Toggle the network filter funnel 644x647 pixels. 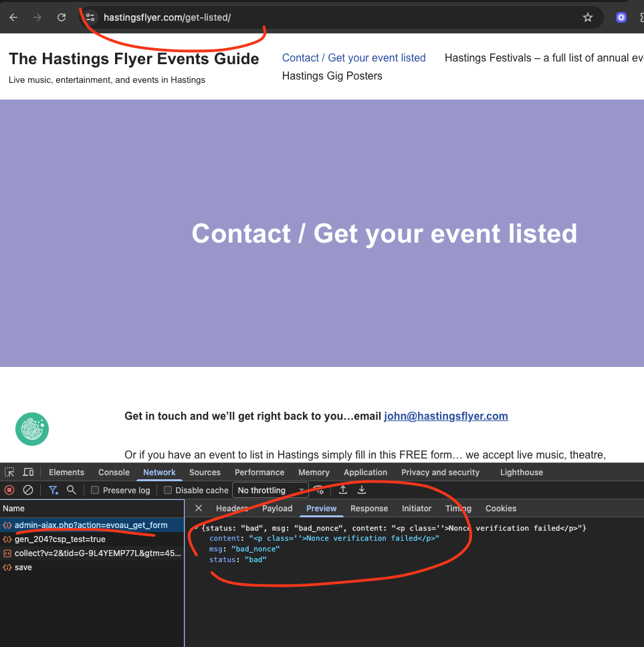tap(53, 490)
